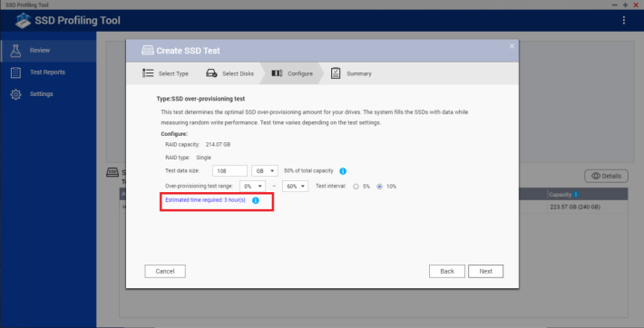Select the 5% test interval radio
The height and width of the screenshot is (328, 644).
coord(356,187)
